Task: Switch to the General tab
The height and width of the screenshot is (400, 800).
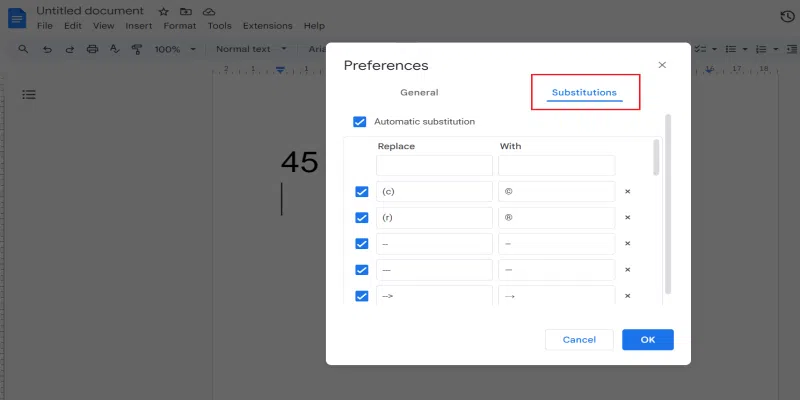Action: [419, 93]
